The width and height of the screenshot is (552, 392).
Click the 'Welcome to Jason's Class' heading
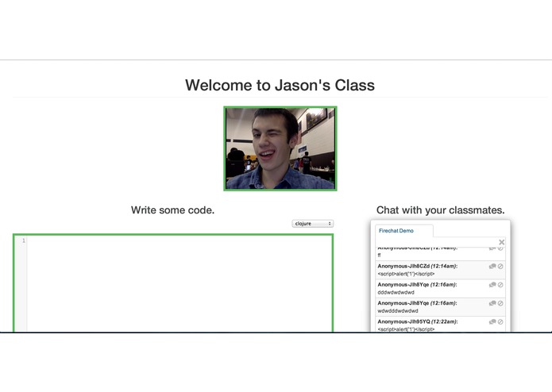click(280, 85)
